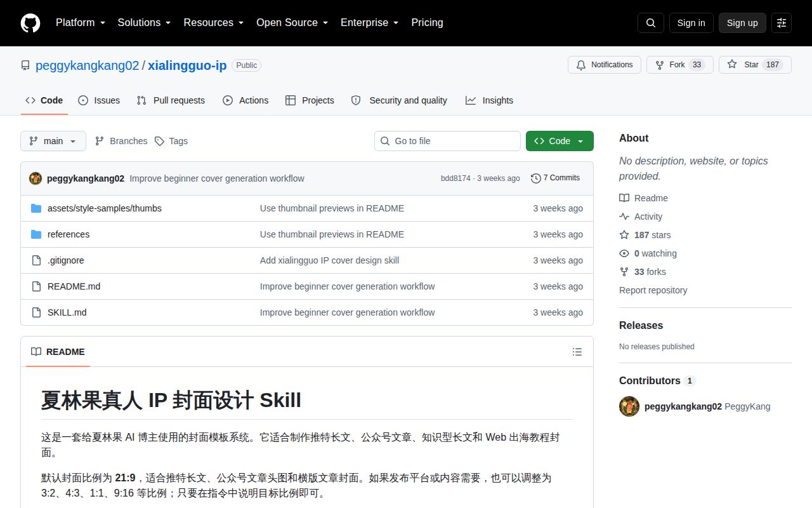Open the Activity link in About
Image resolution: width=812 pixels, height=508 pixels.
[641, 217]
